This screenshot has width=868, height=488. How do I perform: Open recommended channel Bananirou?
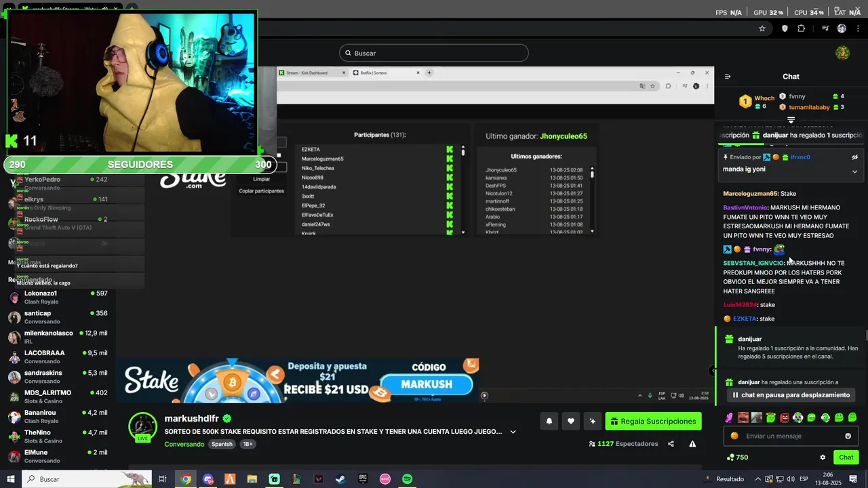click(x=58, y=416)
